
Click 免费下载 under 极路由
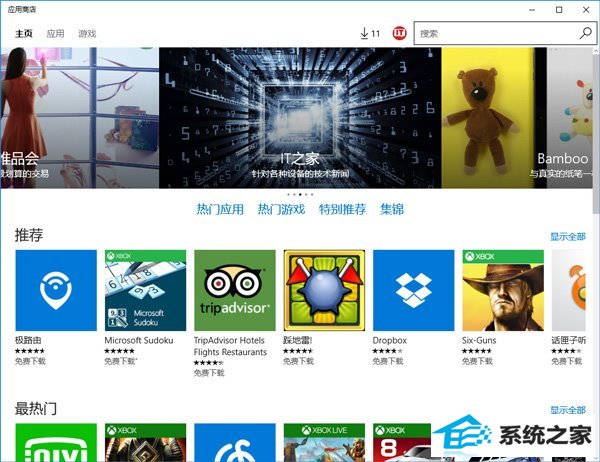(30, 361)
